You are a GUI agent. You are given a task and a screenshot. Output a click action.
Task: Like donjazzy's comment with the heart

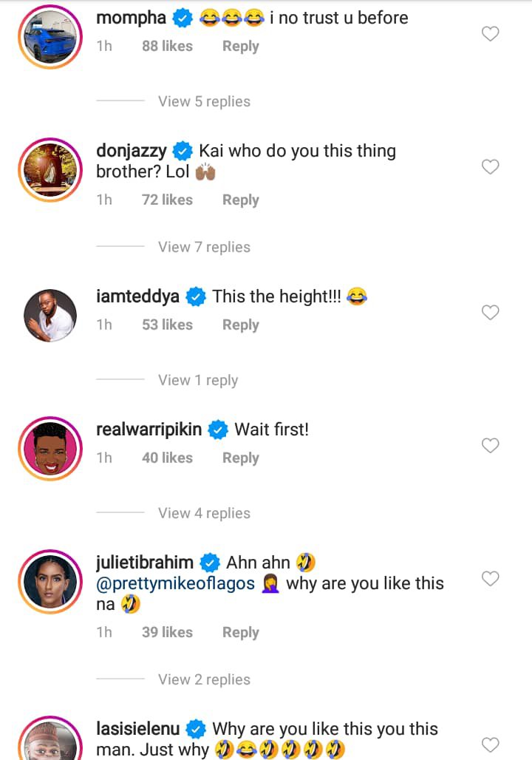click(x=491, y=167)
